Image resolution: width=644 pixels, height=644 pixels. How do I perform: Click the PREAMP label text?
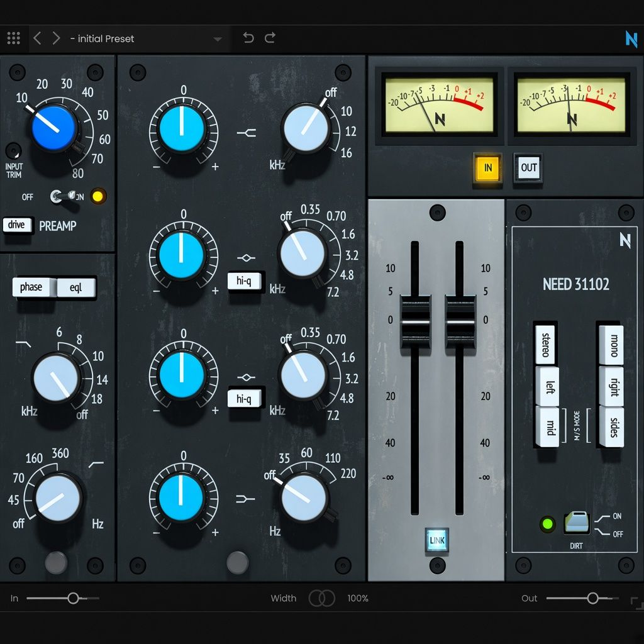58,226
